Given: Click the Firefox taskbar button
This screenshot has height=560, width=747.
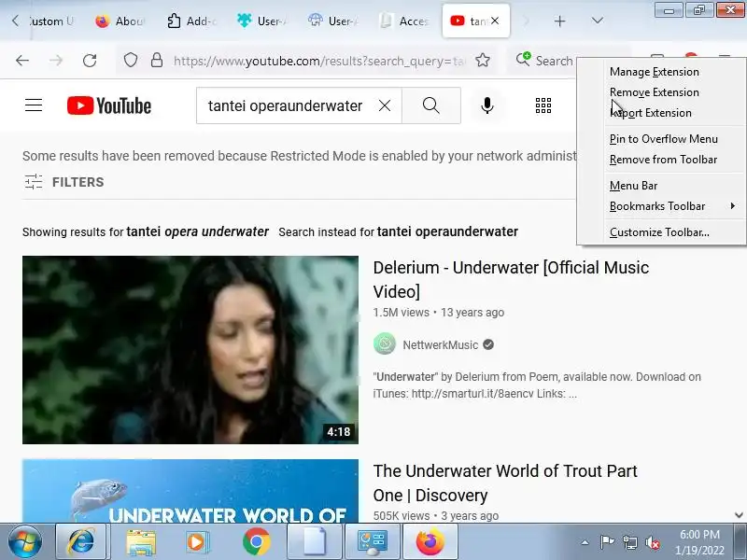Looking at the screenshot, I should point(430,541).
